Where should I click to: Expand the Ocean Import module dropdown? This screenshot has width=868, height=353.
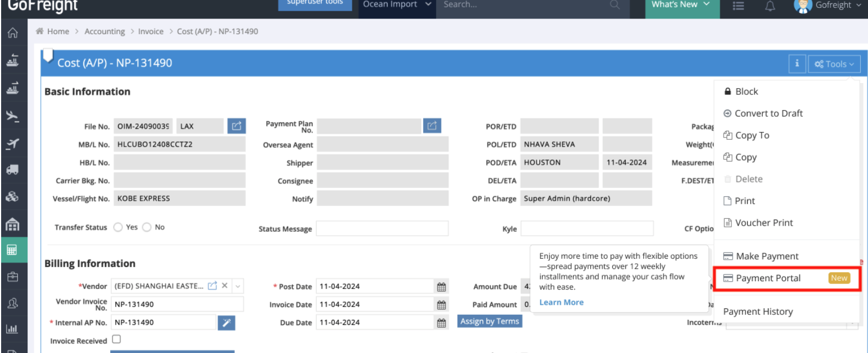(x=397, y=4)
